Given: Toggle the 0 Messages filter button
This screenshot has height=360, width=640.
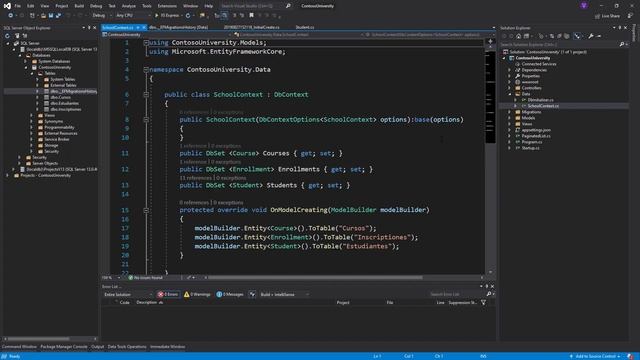Looking at the screenshot, I should tap(229, 294).
